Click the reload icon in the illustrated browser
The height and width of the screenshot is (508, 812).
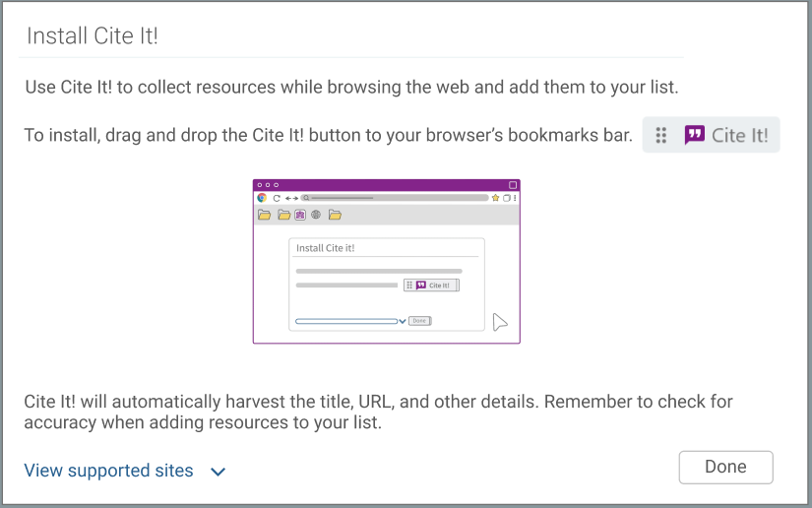(277, 198)
